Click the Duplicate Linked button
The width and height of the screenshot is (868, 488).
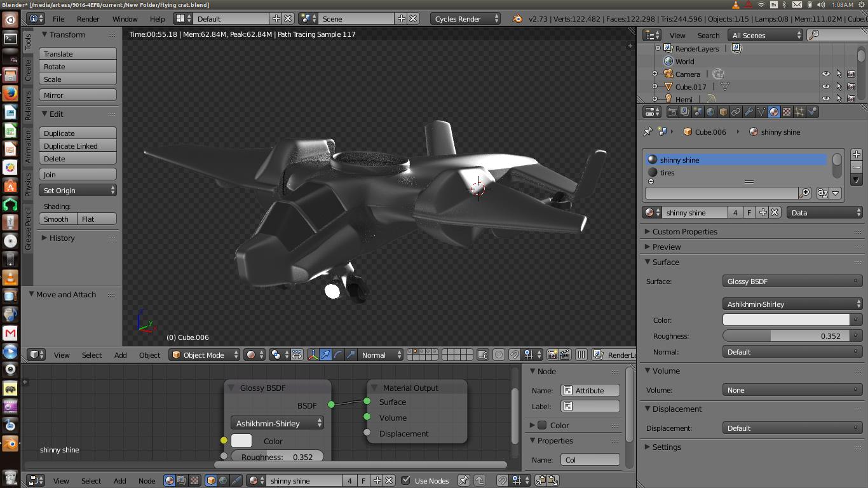point(78,146)
